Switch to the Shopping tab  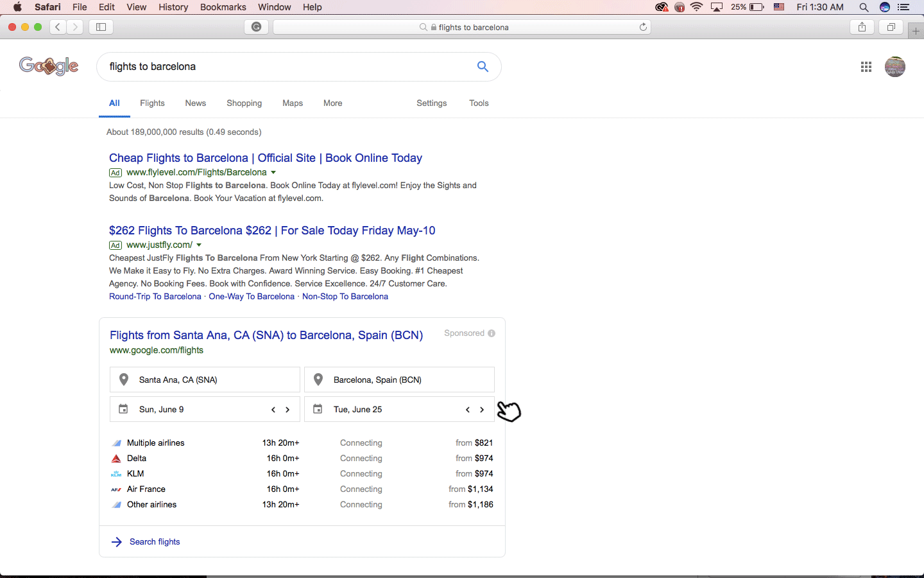click(244, 103)
